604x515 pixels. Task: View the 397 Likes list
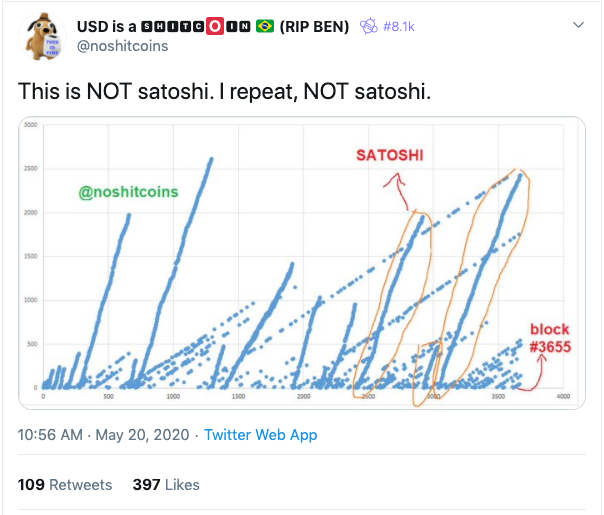(166, 485)
